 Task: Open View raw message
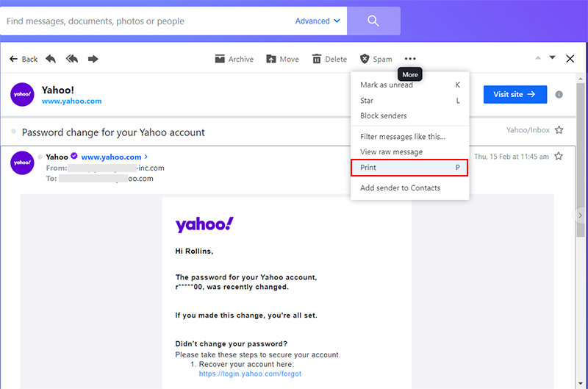410,152
